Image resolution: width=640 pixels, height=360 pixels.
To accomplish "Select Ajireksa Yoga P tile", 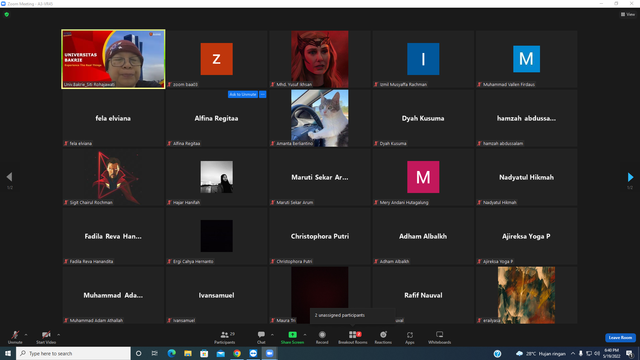I will point(526,236).
